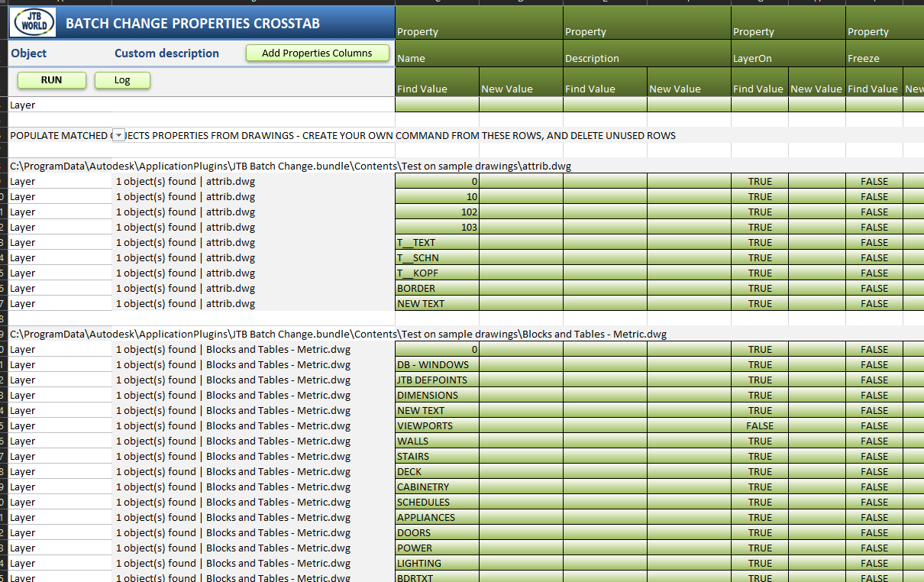The width and height of the screenshot is (924, 582).
Task: Select the cell with layer name 102
Action: click(x=437, y=212)
